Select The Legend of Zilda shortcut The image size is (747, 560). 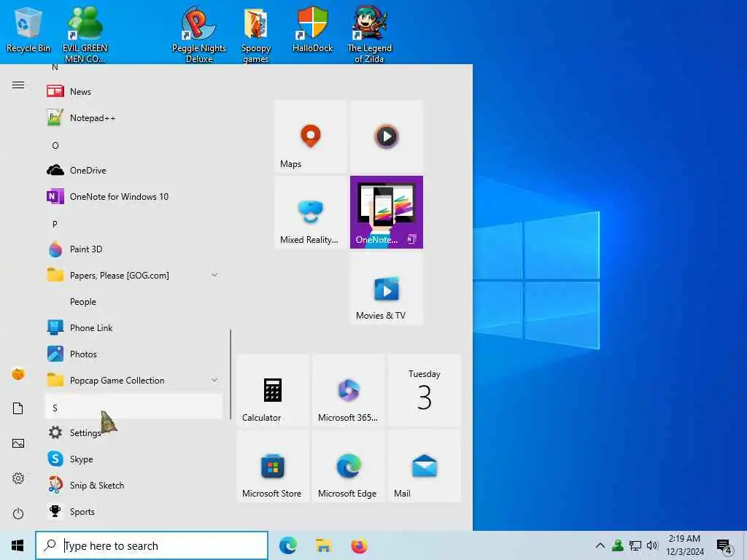[x=369, y=35]
